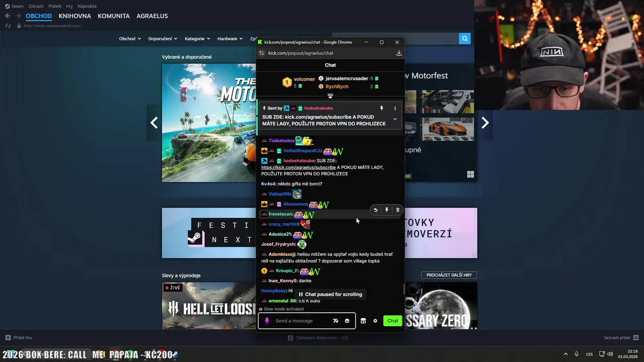This screenshot has height=362, width=644.
Task: Open volcomer's leaderboard entry
Action: 298,82
